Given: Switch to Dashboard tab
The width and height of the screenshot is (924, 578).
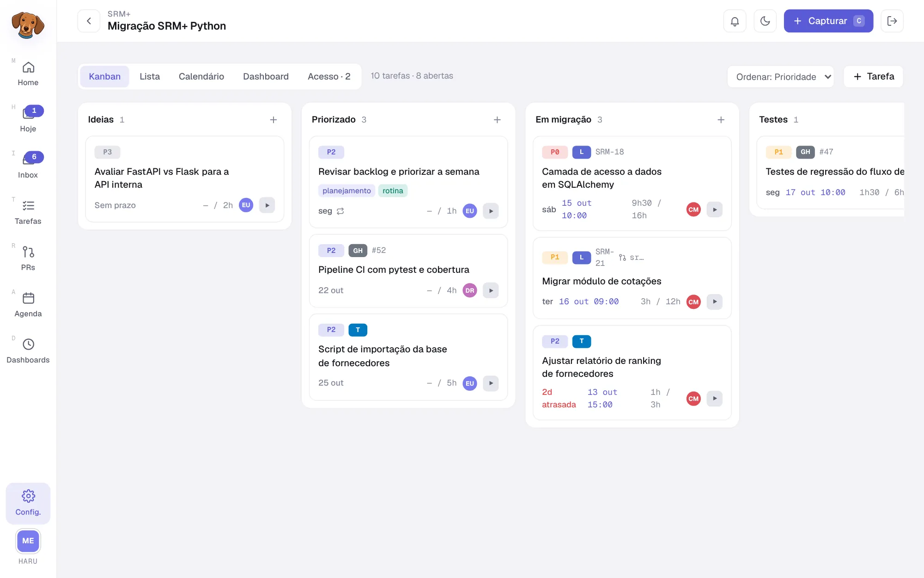Looking at the screenshot, I should coord(266,76).
